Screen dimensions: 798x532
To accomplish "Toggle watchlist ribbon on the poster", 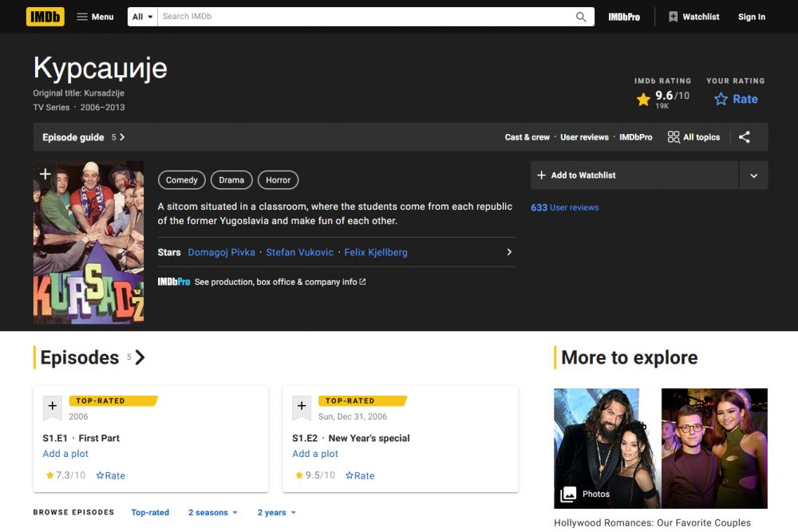I will (x=45, y=174).
